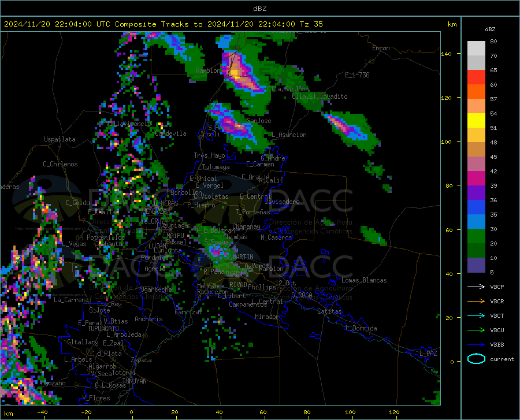Click the V_Flores label at the map's bottom
This screenshot has width=520, height=420.
coord(96,398)
